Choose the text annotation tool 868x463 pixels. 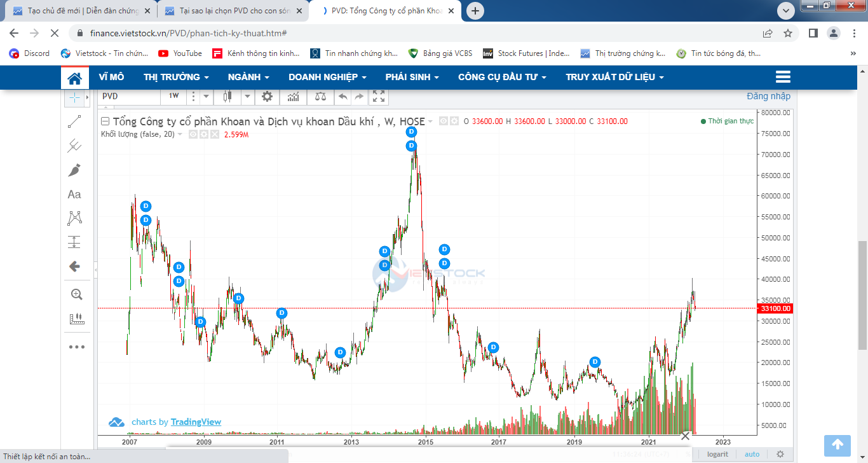pos(74,195)
